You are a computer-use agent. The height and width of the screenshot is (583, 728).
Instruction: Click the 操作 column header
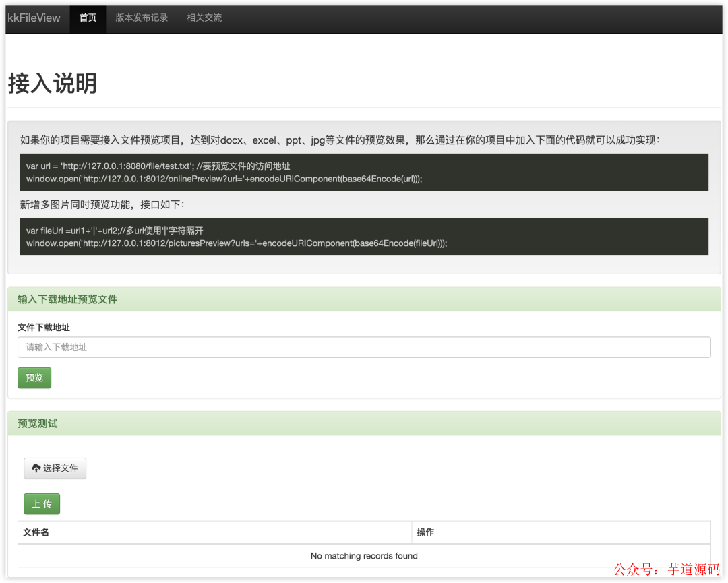(562, 532)
